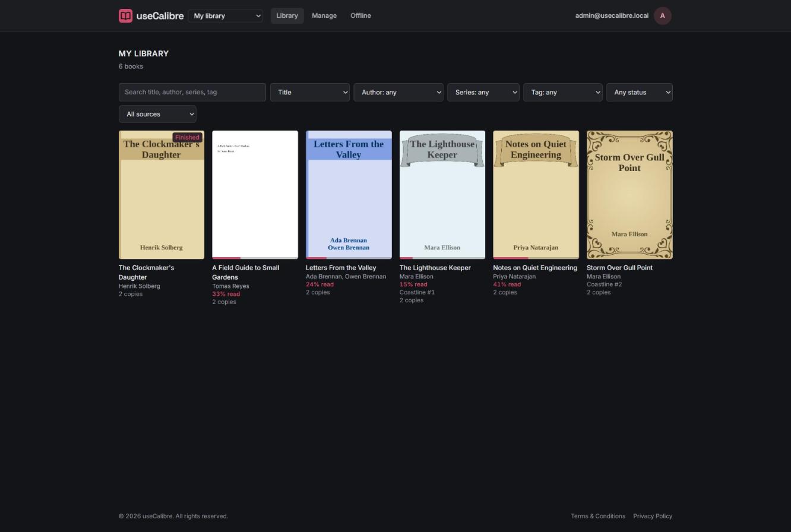Click the Finished badge on Clockmaker's Daughter
Image resolution: width=791 pixels, height=532 pixels.
[x=187, y=137]
